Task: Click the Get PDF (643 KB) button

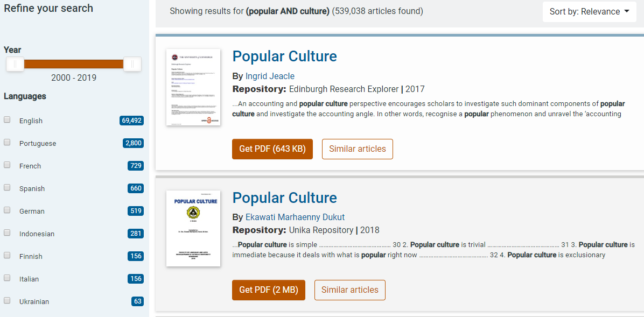Action: pos(272,149)
